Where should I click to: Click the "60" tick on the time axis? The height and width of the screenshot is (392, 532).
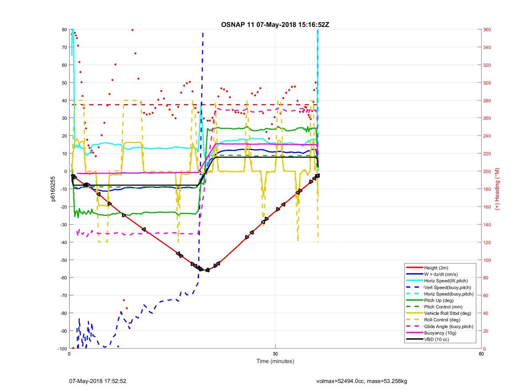click(481, 354)
